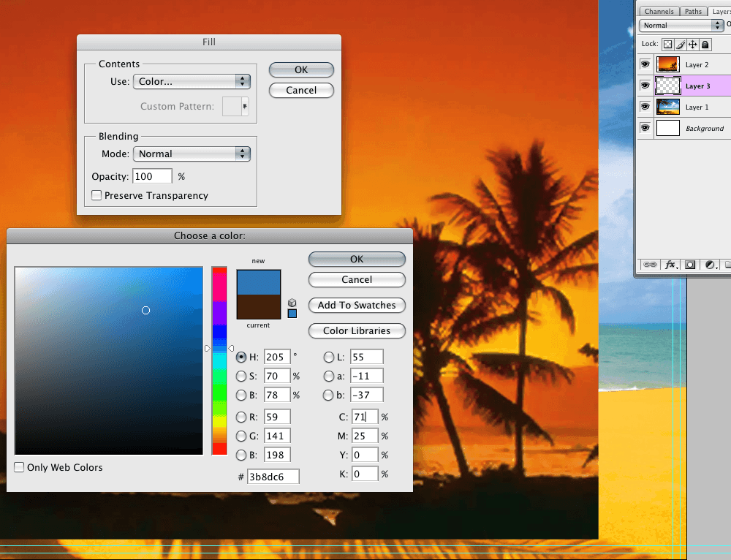Click lock transparent pixels icon

point(667,45)
